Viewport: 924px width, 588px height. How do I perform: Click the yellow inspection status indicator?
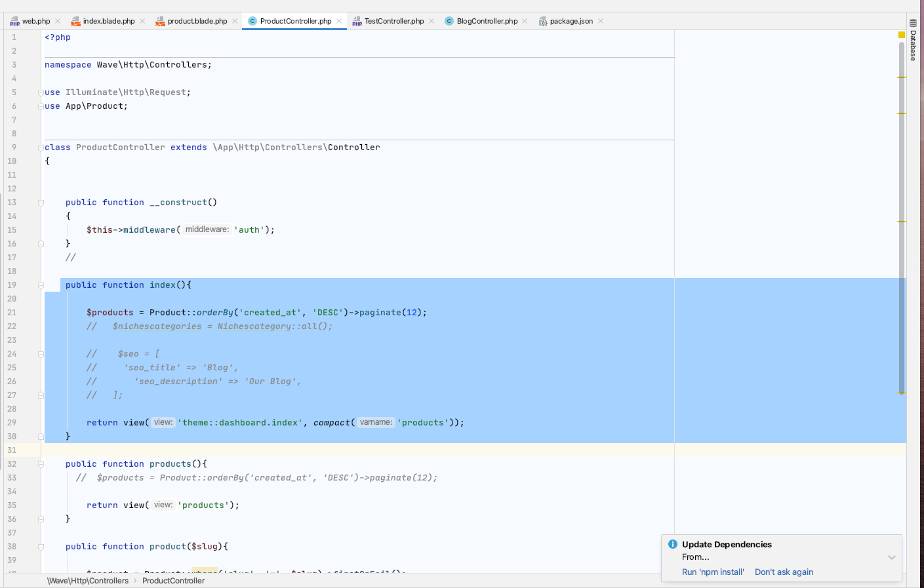click(x=902, y=34)
